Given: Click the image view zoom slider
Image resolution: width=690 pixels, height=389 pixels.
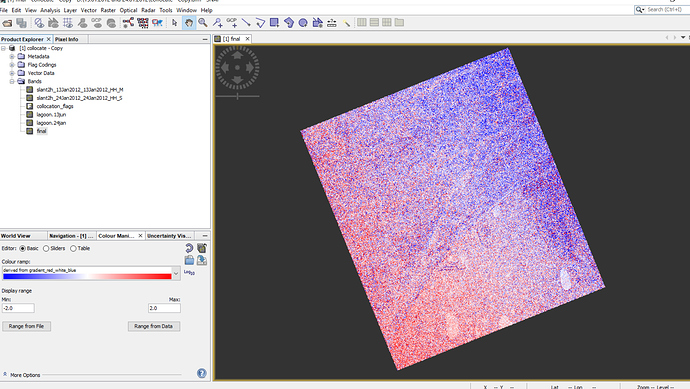Looking at the screenshot, I should (238, 96).
